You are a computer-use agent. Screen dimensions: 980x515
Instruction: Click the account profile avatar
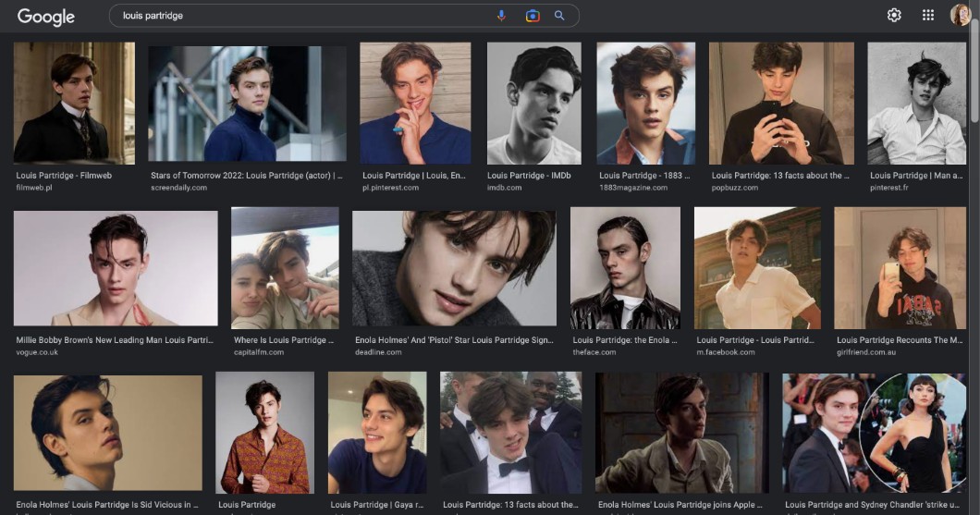click(960, 15)
